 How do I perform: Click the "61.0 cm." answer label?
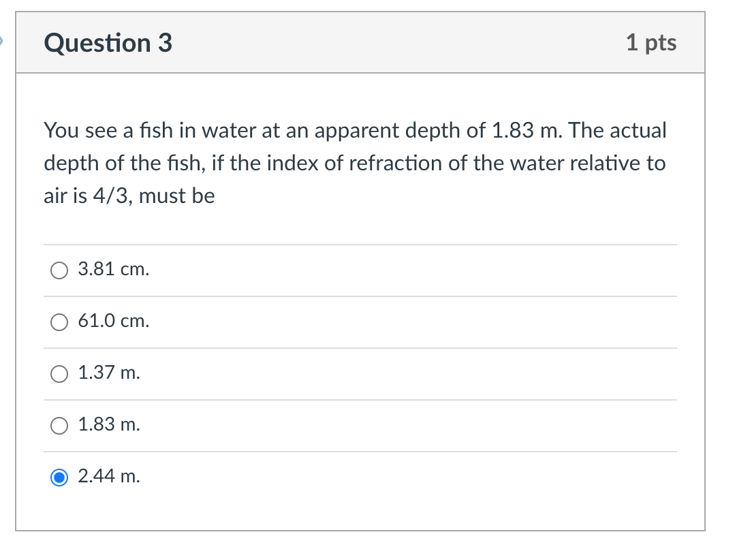[x=113, y=322]
